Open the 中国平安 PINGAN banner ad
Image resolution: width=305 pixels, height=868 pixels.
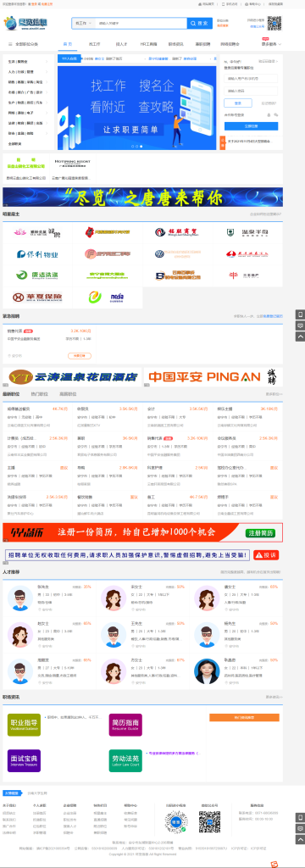point(213,377)
